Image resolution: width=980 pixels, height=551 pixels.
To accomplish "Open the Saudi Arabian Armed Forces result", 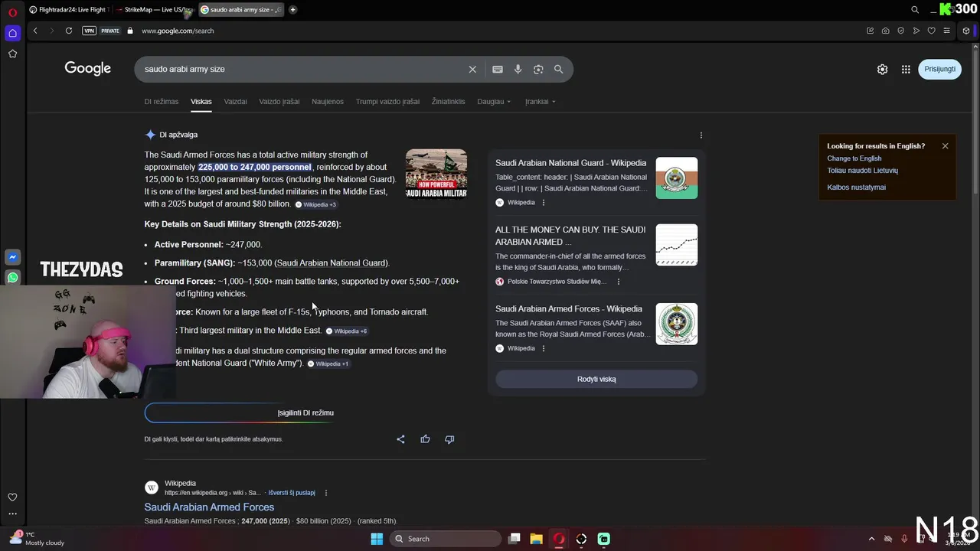I will pyautogui.click(x=209, y=507).
